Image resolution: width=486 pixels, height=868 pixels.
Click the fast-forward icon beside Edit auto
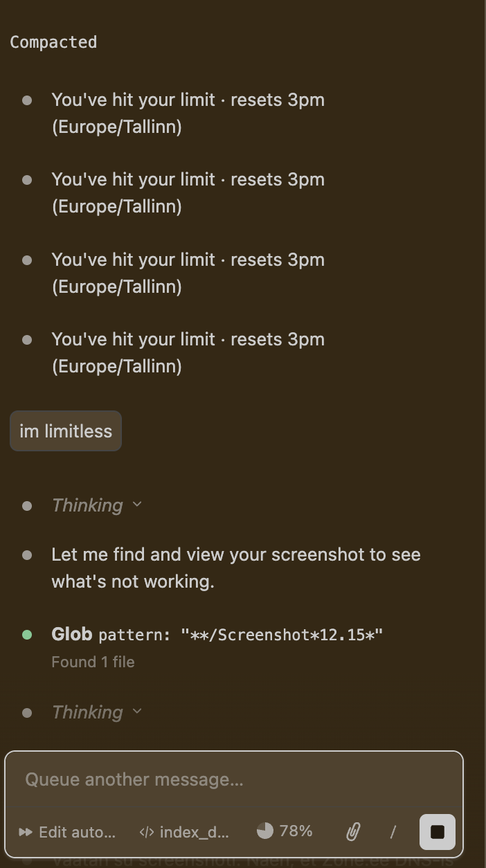click(26, 832)
